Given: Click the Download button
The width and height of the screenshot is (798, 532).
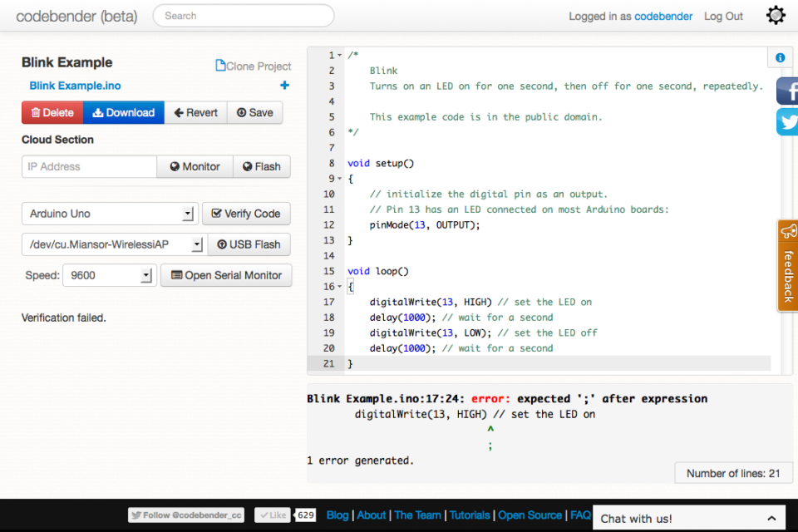Looking at the screenshot, I should tap(124, 112).
